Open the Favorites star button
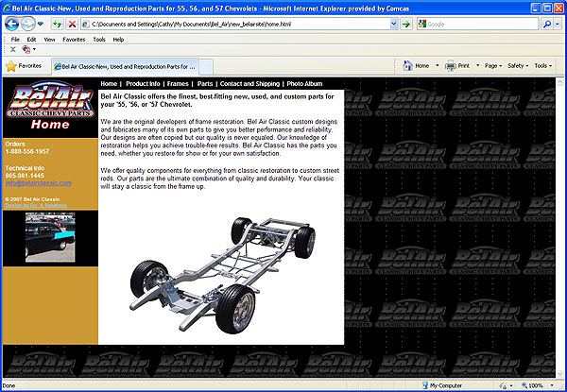The width and height of the screenshot is (567, 392). click(x=24, y=66)
